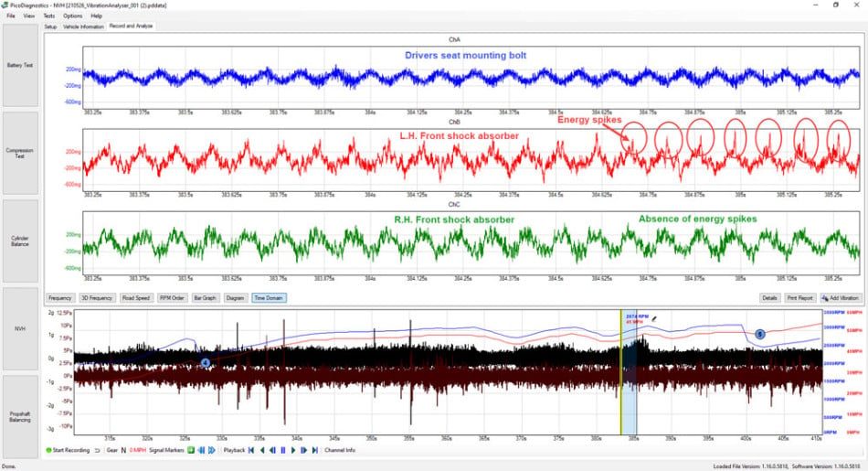Click the yellow playback cursor line
Viewport: 868px width, 471px height.
(x=621, y=372)
